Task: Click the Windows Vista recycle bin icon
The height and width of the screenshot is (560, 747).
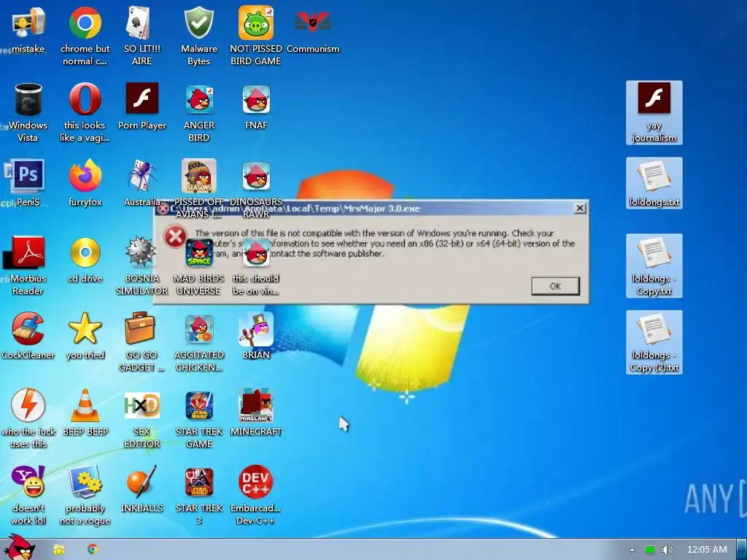Action: (x=28, y=113)
